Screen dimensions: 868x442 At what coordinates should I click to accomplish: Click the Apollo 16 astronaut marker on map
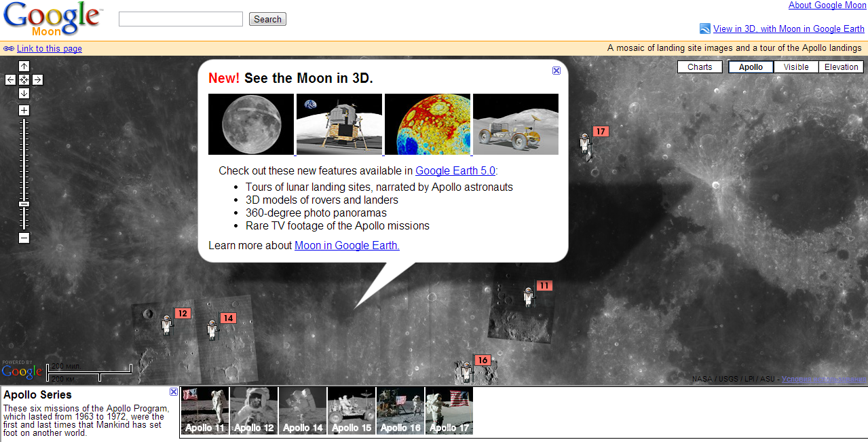coord(466,371)
